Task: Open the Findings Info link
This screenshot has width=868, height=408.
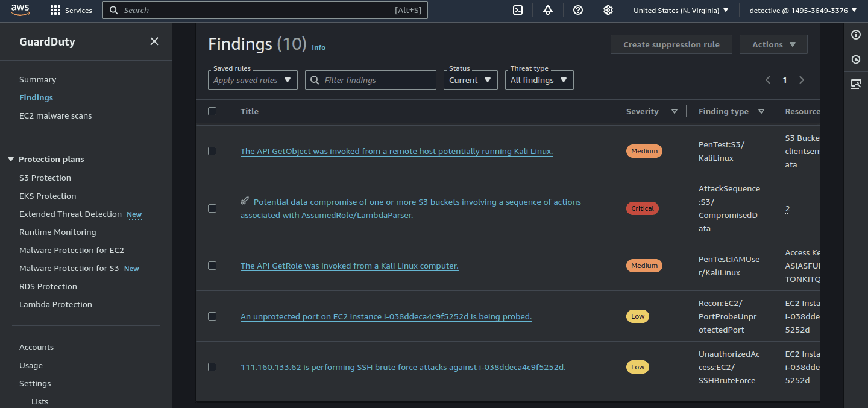Action: click(x=319, y=47)
